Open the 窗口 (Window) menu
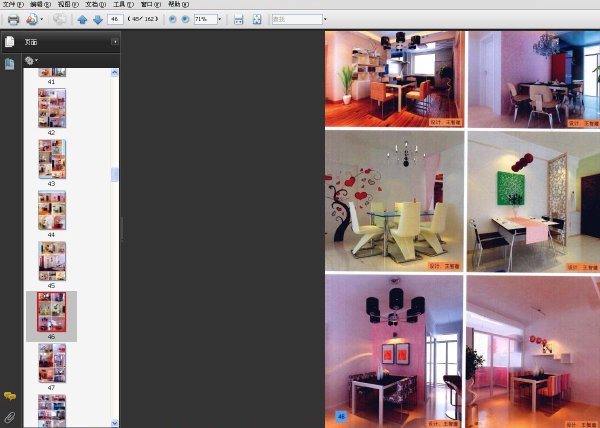The image size is (600, 428). click(x=151, y=5)
